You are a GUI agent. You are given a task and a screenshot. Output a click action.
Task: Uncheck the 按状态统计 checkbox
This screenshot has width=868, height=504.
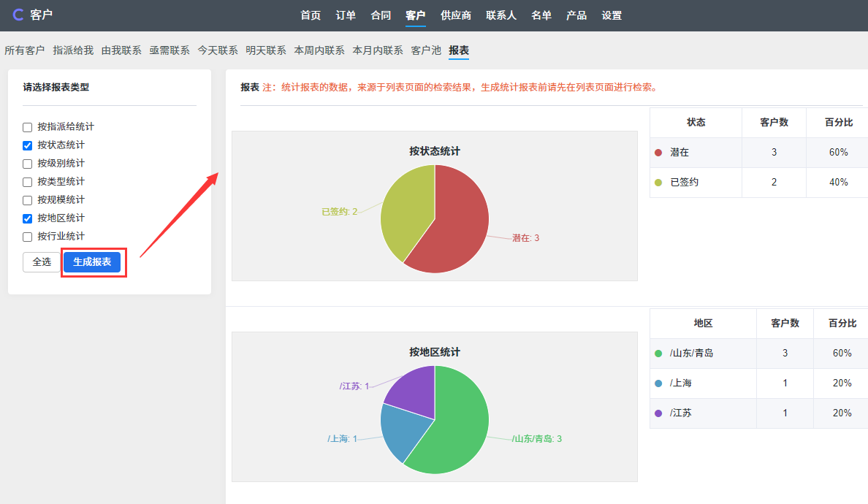pos(28,145)
